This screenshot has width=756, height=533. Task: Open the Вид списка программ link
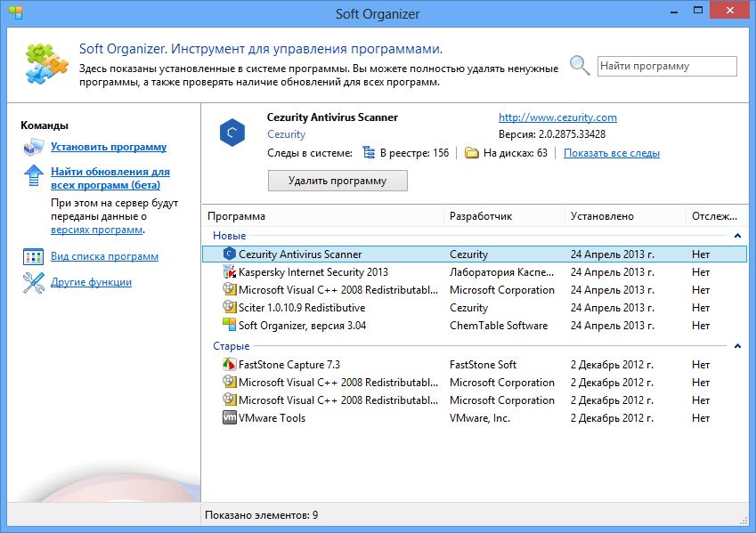click(104, 256)
